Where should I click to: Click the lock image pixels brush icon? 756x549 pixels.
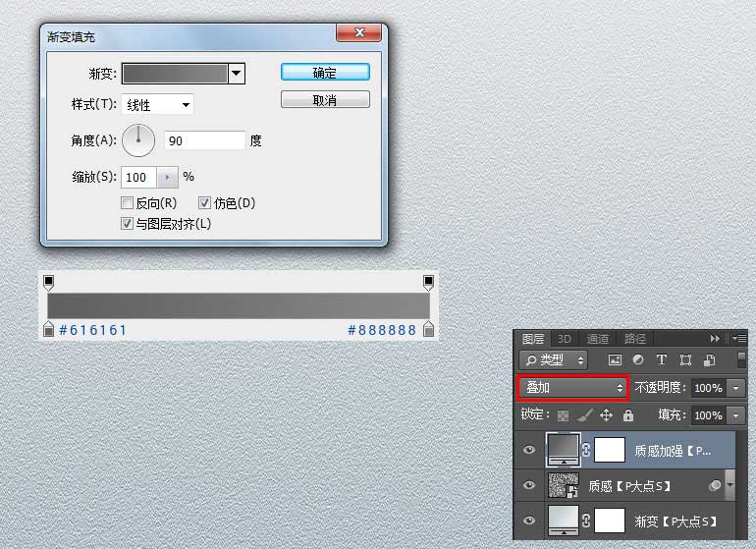click(x=584, y=415)
